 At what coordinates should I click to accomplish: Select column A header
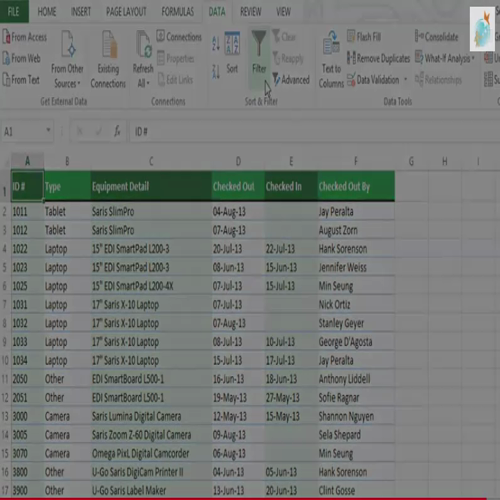pos(28,161)
